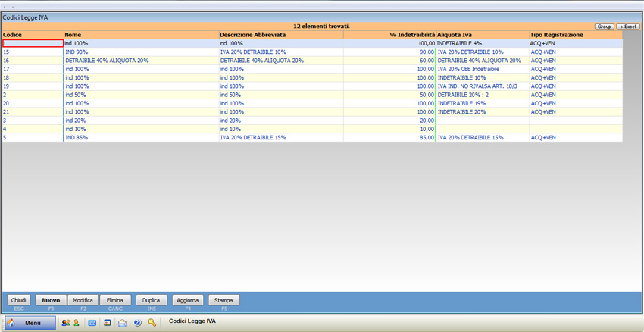Viewport: 644px width, 332px height.
Task: Export the table via Excel button
Action: click(x=627, y=27)
